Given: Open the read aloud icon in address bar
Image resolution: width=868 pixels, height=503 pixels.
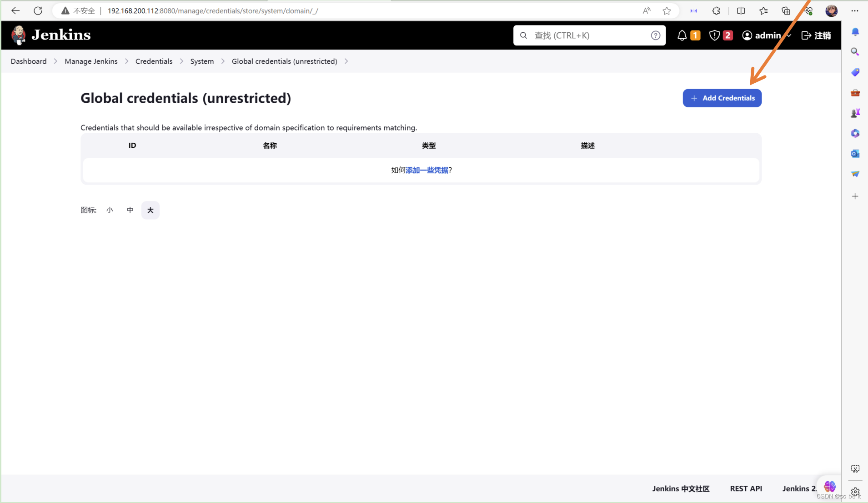Looking at the screenshot, I should pos(646,10).
